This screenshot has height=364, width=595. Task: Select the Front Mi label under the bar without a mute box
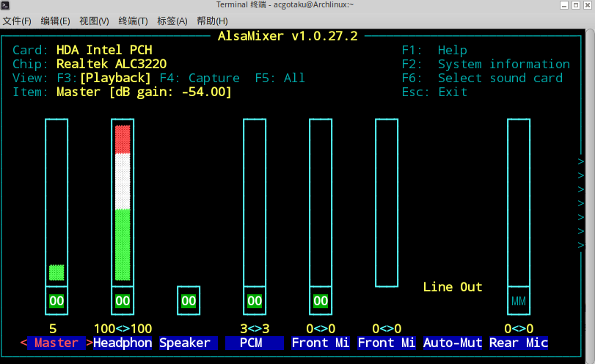387,343
